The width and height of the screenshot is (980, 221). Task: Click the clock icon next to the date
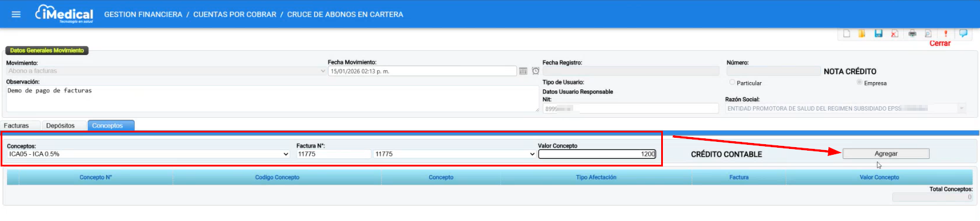[x=536, y=71]
